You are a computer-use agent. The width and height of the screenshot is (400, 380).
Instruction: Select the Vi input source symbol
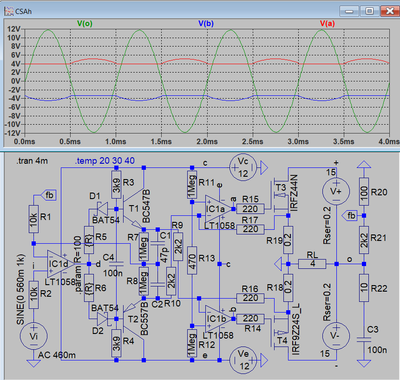[33, 336]
